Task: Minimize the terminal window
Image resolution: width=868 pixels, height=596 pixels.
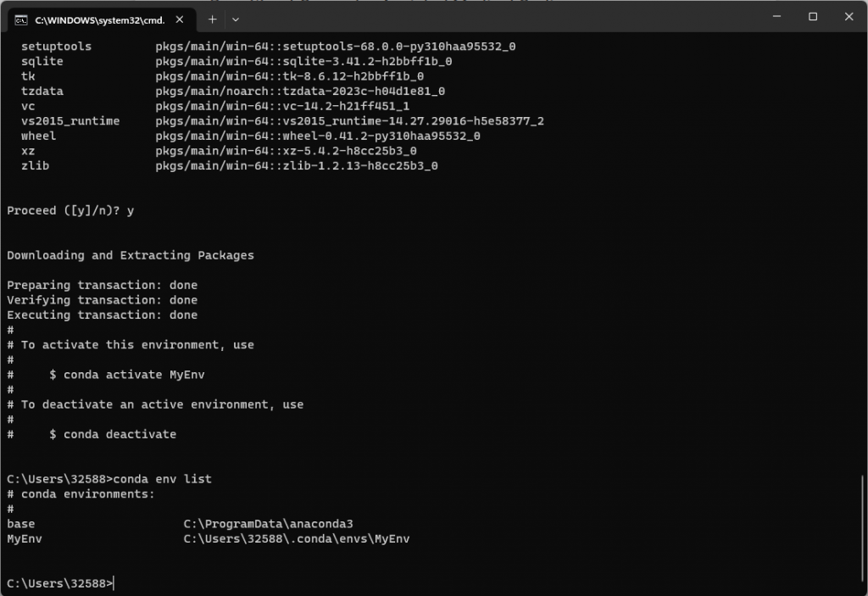Action: pyautogui.click(x=776, y=17)
